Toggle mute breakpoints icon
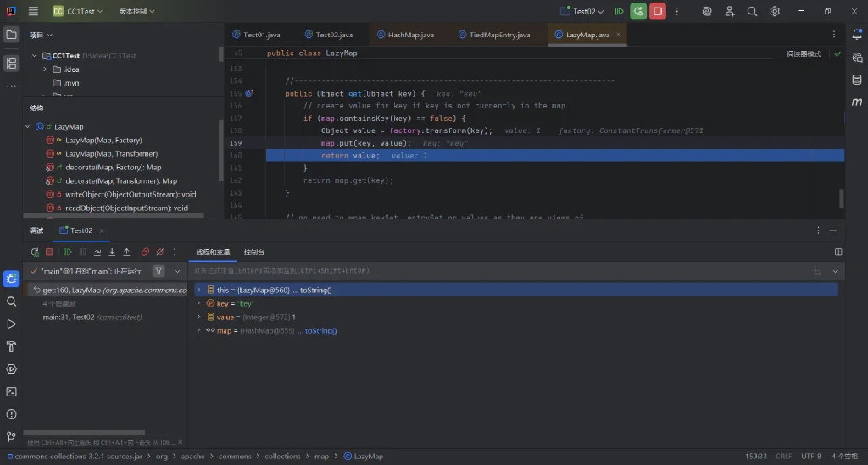 160,252
